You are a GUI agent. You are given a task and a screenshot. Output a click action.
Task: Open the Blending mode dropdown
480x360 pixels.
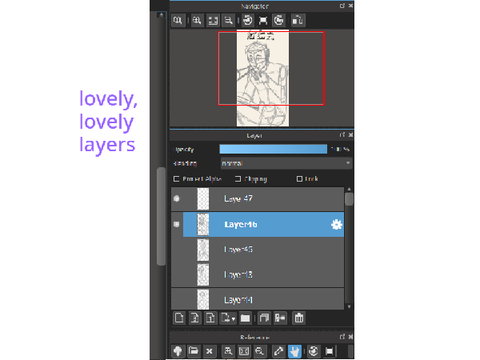tap(286, 163)
